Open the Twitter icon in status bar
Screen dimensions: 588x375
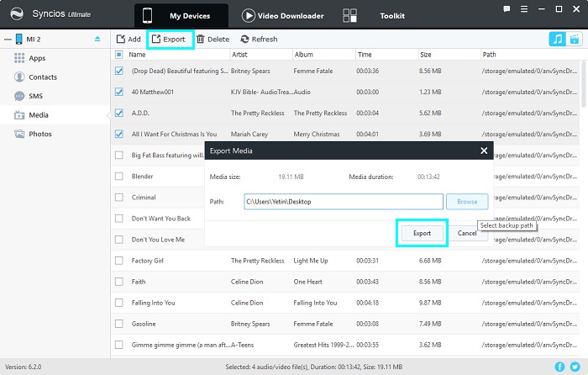click(575, 367)
